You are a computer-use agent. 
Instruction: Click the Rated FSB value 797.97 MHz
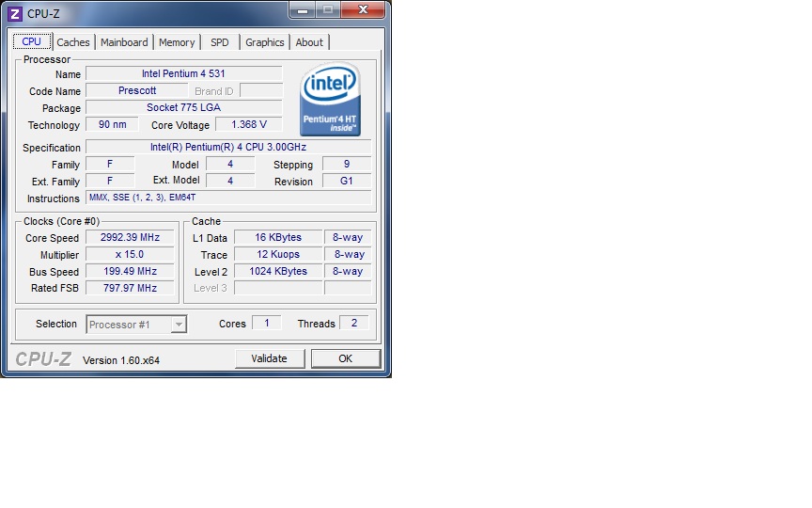point(130,288)
